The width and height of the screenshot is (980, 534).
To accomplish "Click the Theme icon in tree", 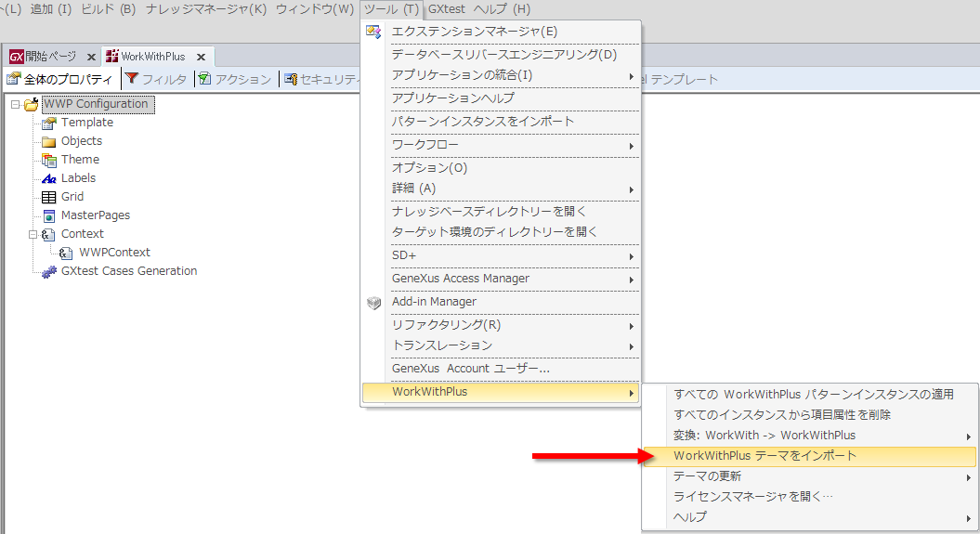I will point(49,160).
